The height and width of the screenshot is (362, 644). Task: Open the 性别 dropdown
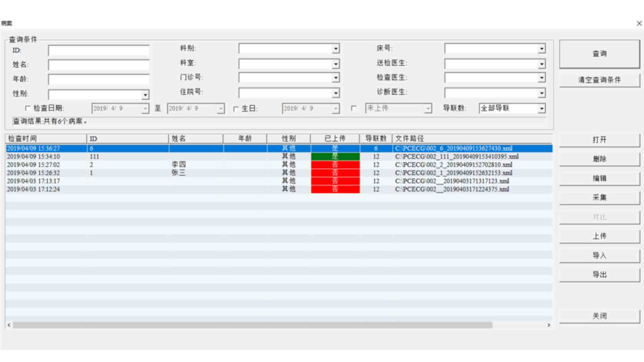[x=145, y=95]
